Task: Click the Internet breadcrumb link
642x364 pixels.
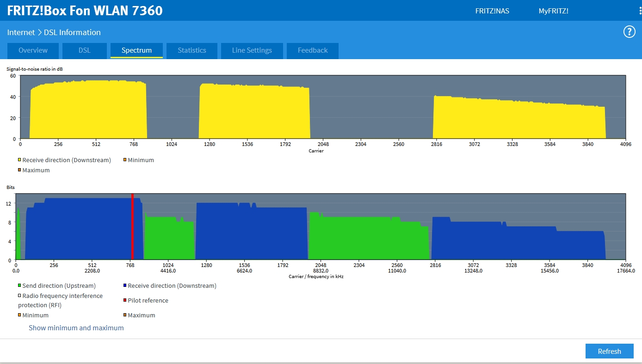Action: (x=21, y=32)
